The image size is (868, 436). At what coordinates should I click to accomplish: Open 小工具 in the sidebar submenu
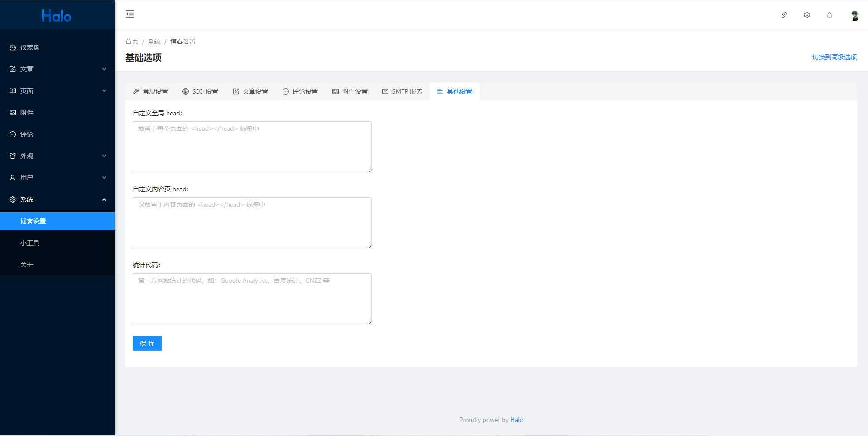click(x=30, y=243)
